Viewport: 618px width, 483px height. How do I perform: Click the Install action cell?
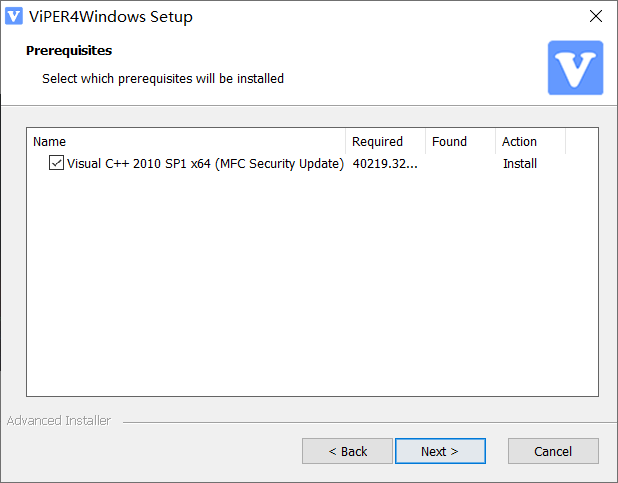click(x=520, y=163)
